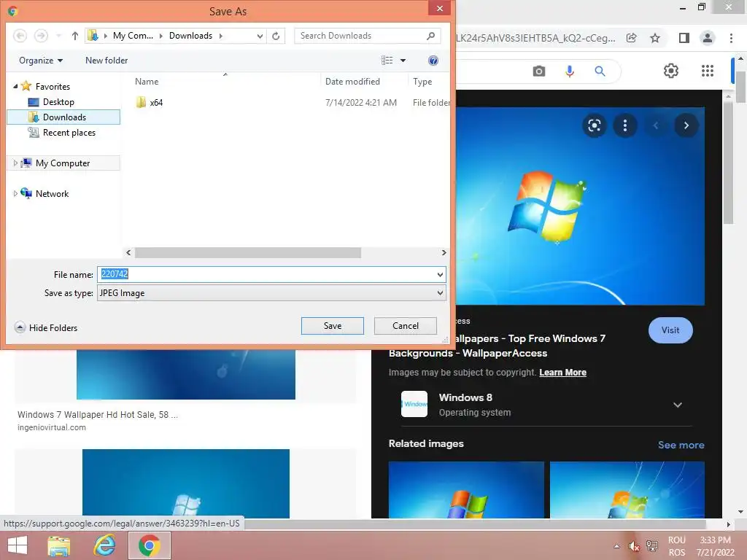Start voice search with microphone icon

[569, 71]
